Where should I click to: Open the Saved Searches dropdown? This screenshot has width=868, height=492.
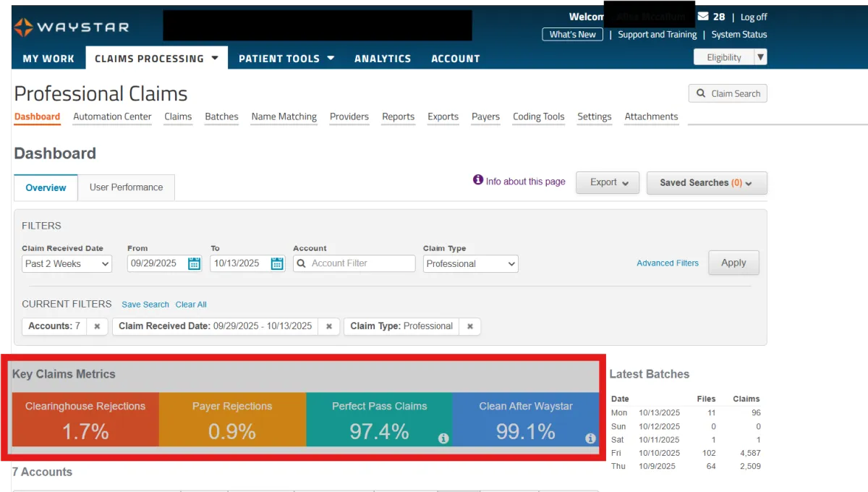[x=706, y=183]
